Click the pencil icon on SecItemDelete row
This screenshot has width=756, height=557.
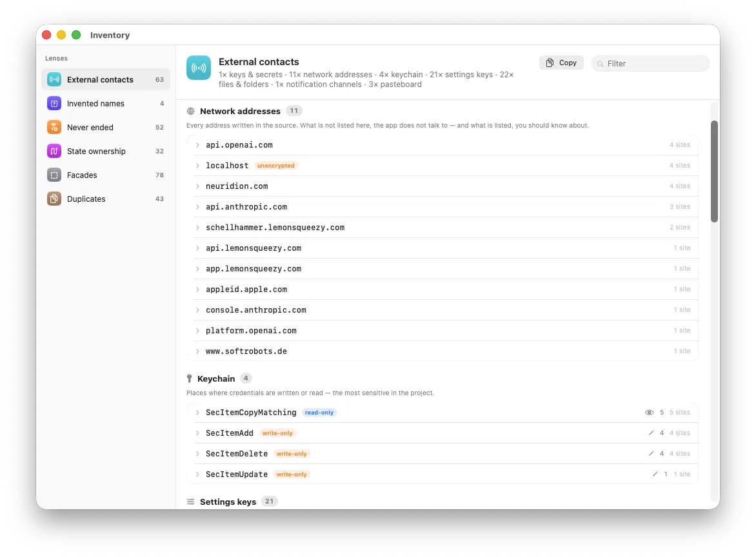pos(652,453)
